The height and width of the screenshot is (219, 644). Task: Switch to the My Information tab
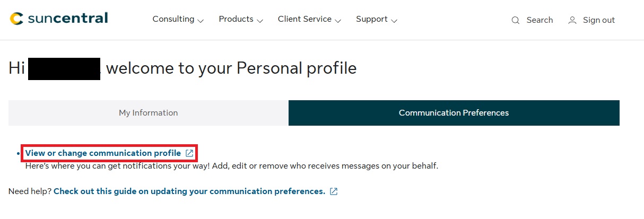tap(148, 113)
